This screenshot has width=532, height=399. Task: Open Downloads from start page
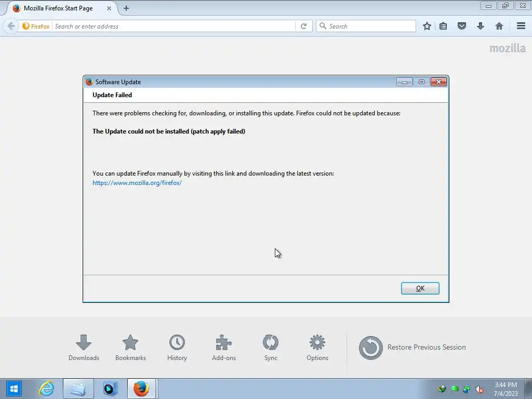(x=84, y=348)
